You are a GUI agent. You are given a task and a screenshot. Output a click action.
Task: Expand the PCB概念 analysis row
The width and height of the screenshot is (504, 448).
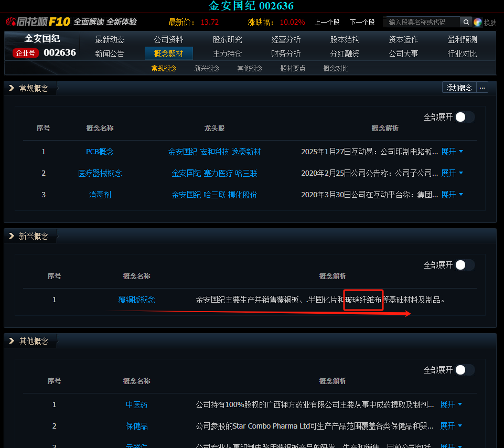click(x=452, y=152)
